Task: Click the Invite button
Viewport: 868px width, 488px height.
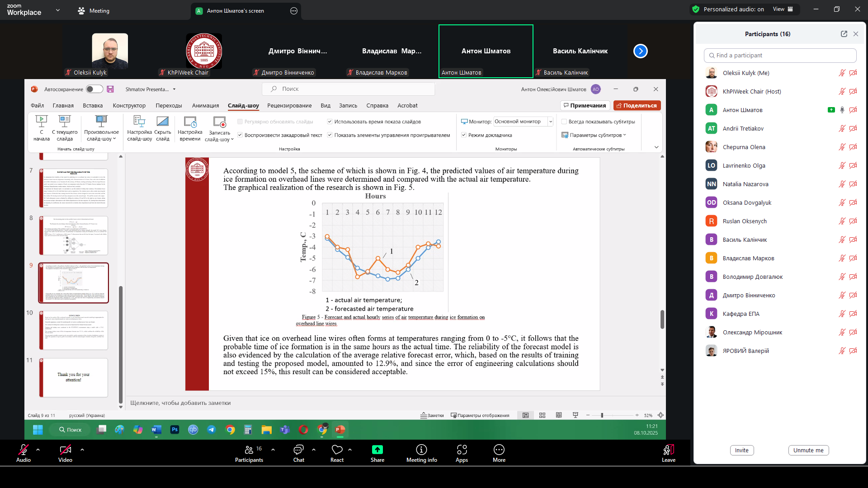Action: coord(741,450)
